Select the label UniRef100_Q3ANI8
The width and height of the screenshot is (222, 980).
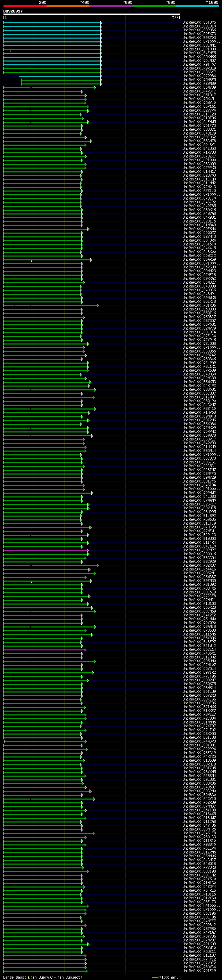[199, 626]
